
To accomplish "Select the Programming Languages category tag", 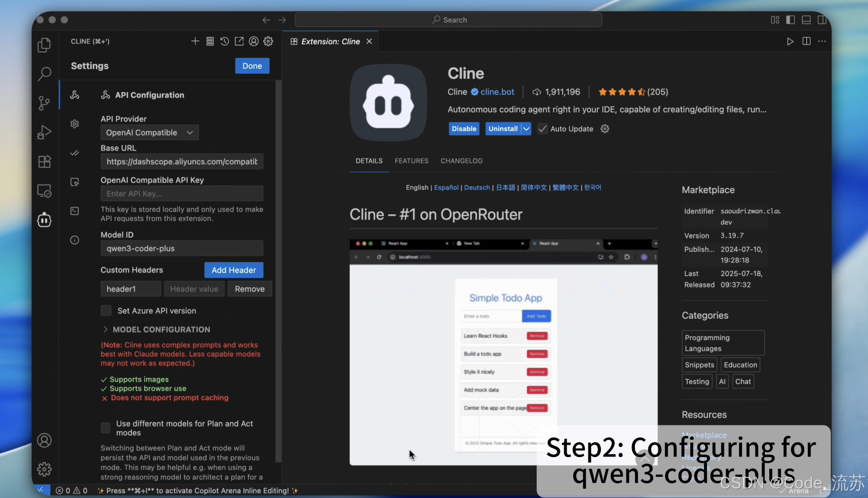I will click(723, 343).
